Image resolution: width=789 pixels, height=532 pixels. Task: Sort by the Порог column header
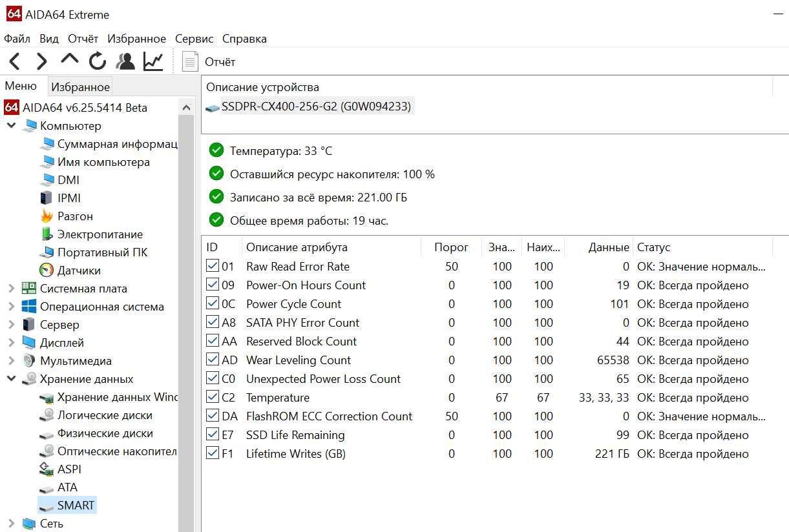pos(451,247)
